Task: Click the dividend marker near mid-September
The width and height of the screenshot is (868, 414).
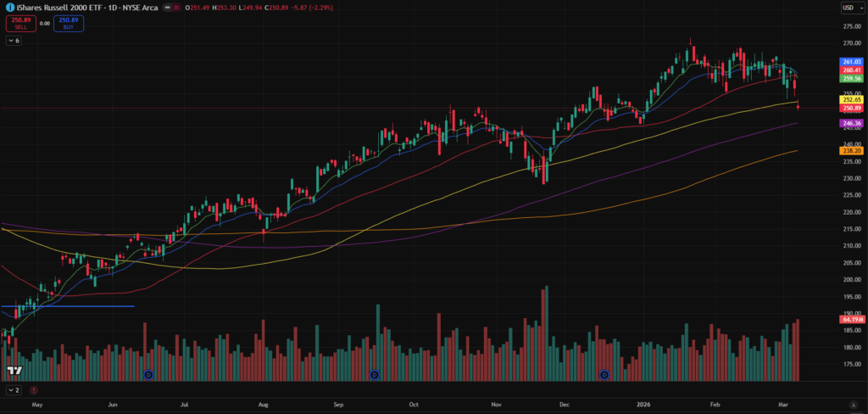Action: 374,374
